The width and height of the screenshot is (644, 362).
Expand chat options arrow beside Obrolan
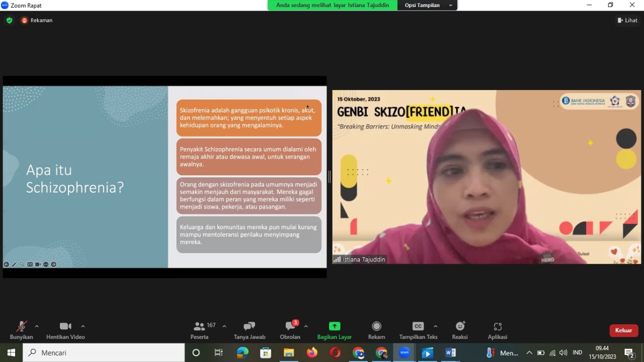click(x=306, y=326)
